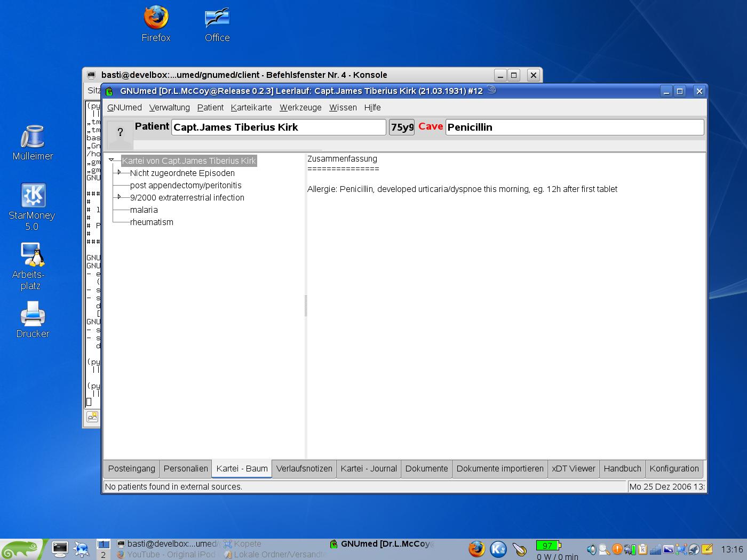Click the feather editor icon in the panel
This screenshot has height=560, width=747.
click(519, 549)
